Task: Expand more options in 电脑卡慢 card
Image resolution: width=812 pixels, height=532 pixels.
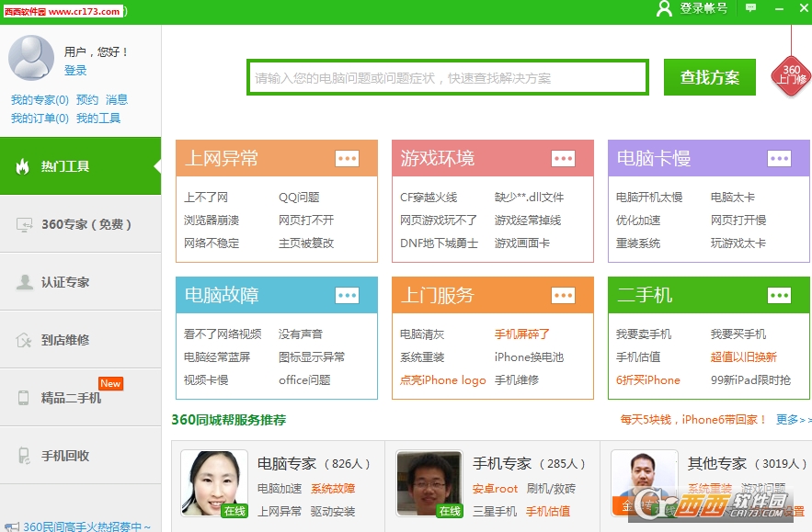Action: click(779, 158)
